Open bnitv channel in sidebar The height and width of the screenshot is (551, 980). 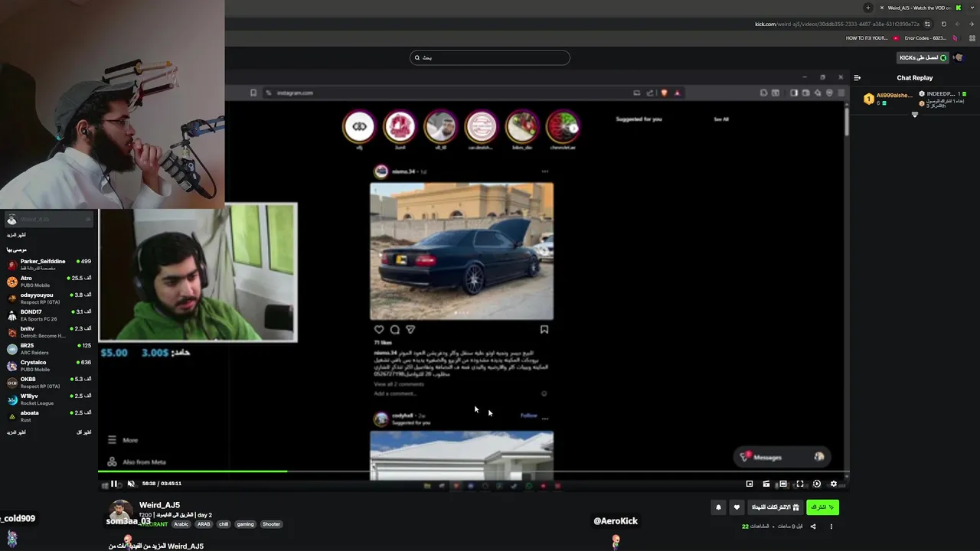(49, 332)
